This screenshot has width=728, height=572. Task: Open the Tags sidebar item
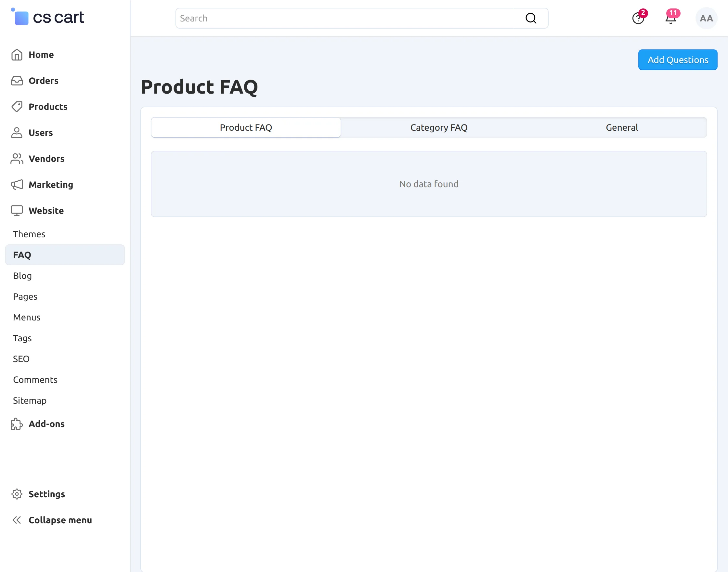(x=22, y=338)
